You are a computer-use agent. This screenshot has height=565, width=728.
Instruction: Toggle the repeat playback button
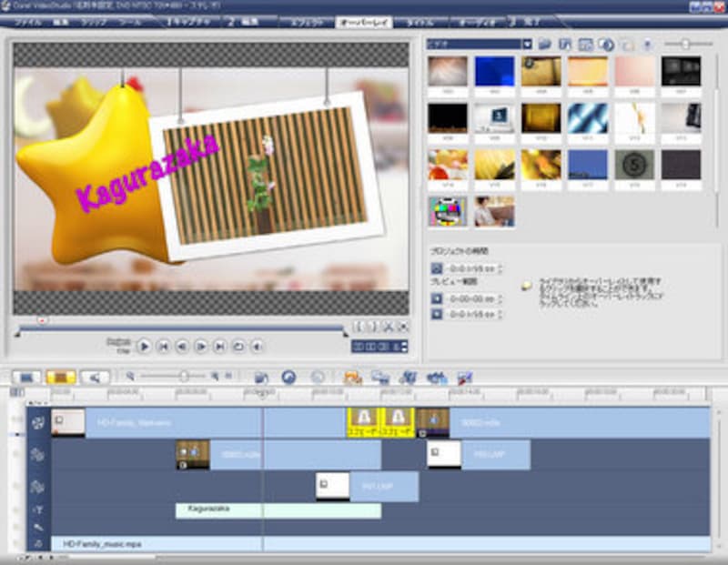click(238, 346)
